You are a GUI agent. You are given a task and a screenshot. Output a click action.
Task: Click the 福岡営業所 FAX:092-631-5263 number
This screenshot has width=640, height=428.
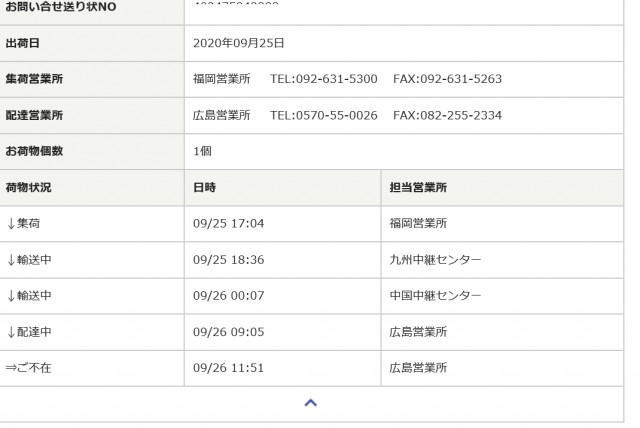coord(447,79)
